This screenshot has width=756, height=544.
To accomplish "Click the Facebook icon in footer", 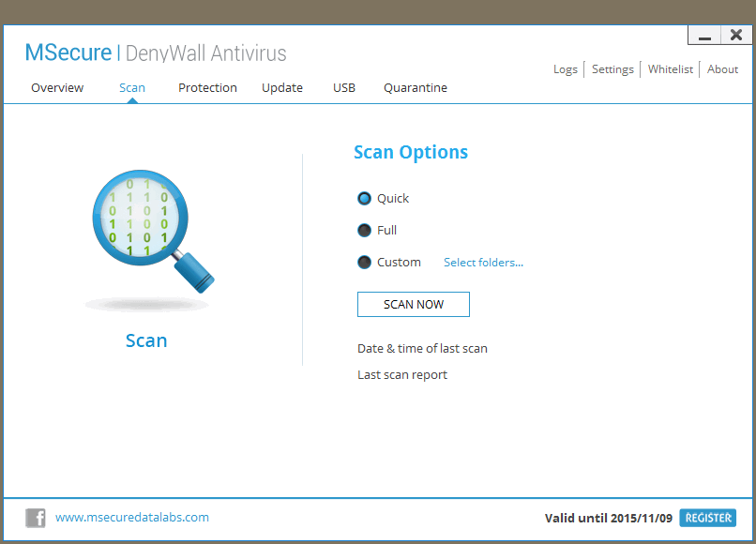I will pos(36,518).
